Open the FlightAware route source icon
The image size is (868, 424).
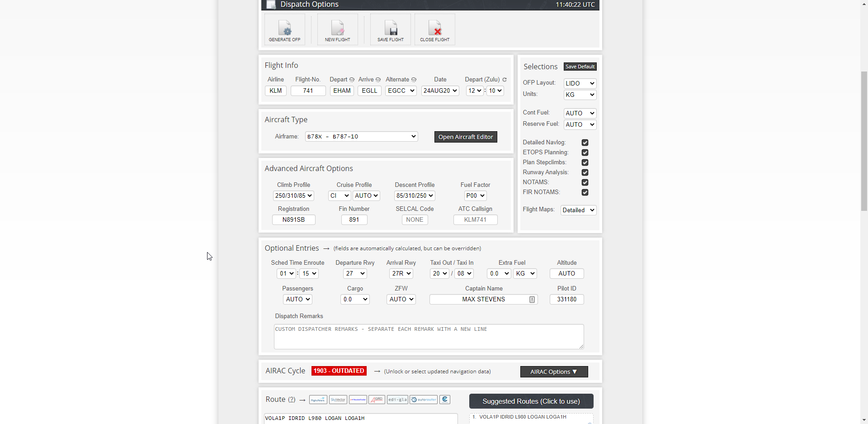point(318,400)
